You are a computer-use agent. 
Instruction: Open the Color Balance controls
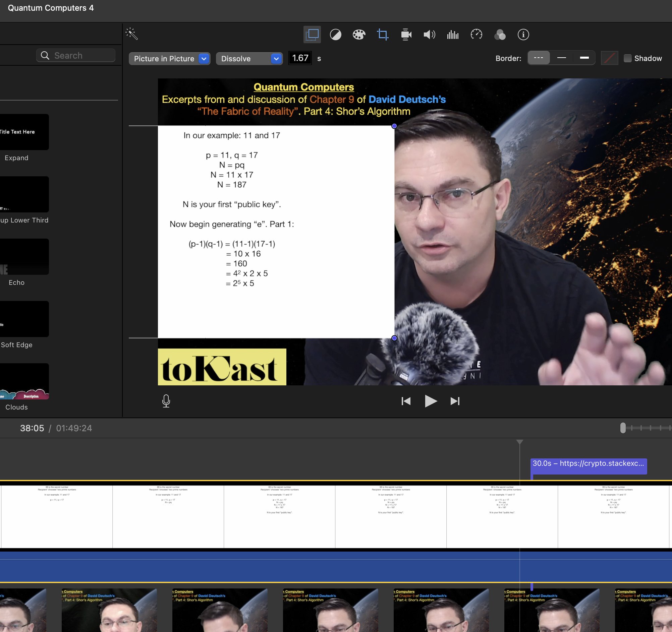pyautogui.click(x=335, y=35)
